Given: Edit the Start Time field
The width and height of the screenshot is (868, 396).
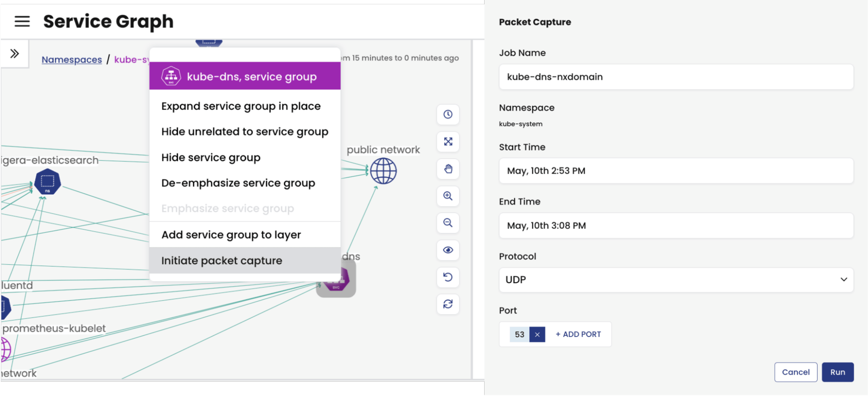Looking at the screenshot, I should click(x=676, y=171).
